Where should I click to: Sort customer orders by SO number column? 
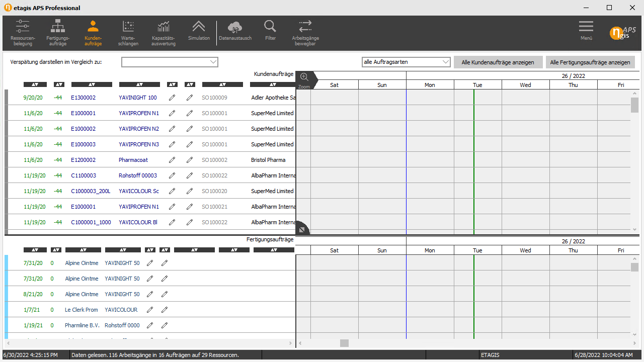click(222, 84)
